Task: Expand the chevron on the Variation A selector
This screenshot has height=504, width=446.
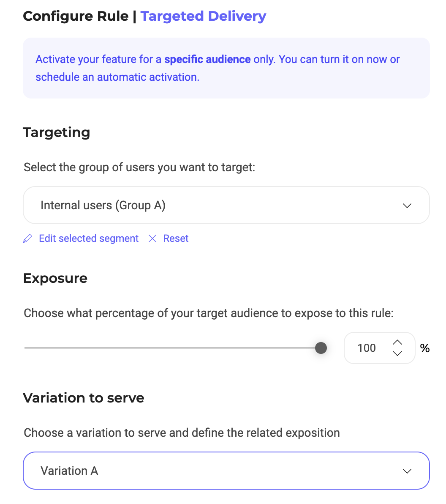Action: (407, 471)
